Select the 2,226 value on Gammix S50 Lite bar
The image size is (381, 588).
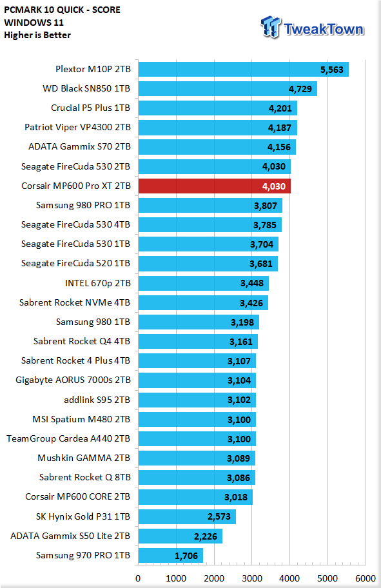206,536
